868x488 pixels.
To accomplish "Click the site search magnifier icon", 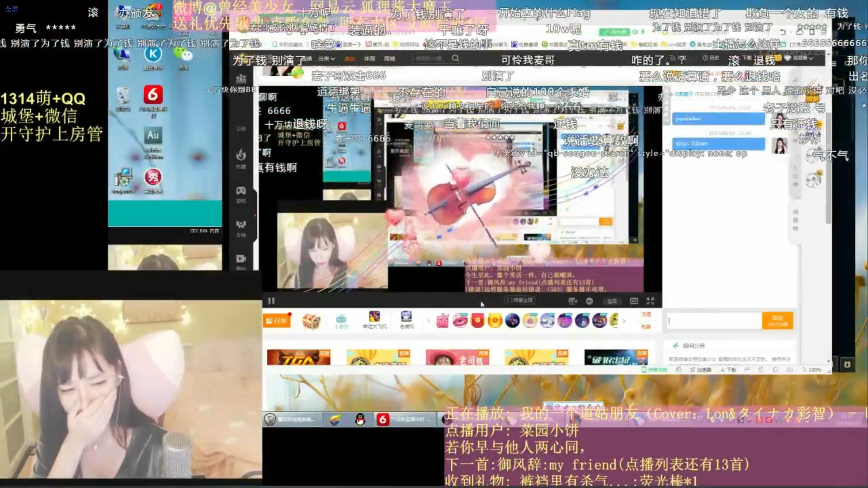I will pos(456,58).
